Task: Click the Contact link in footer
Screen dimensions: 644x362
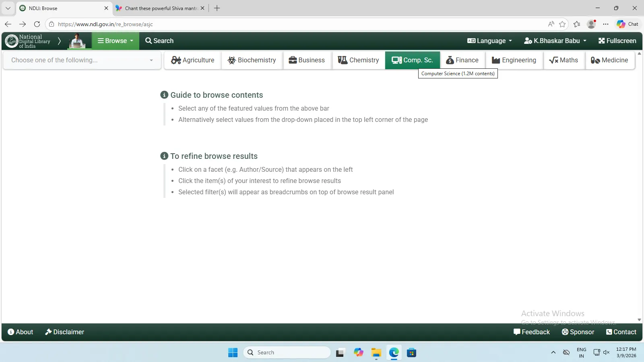Action: [x=621, y=332]
